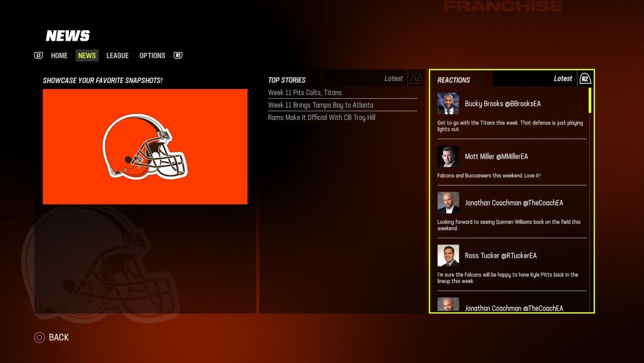Click the circle button icon beside Back
This screenshot has height=363, width=644.
(39, 337)
